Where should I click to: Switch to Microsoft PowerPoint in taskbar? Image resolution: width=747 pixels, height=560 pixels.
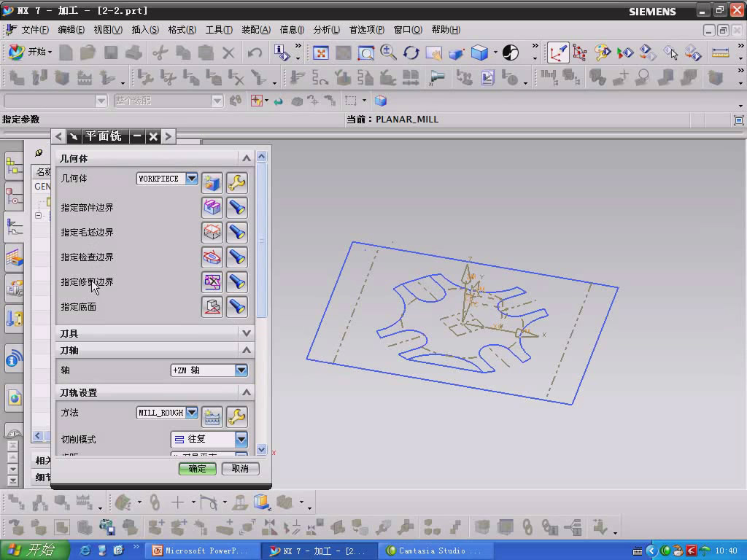(x=201, y=551)
